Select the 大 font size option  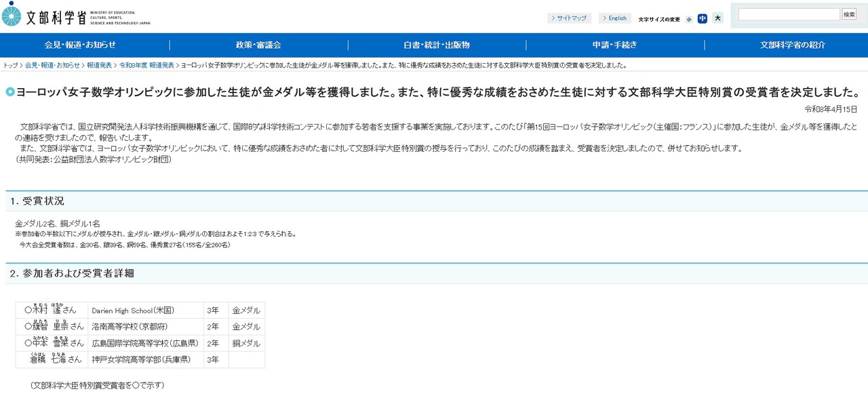718,19
